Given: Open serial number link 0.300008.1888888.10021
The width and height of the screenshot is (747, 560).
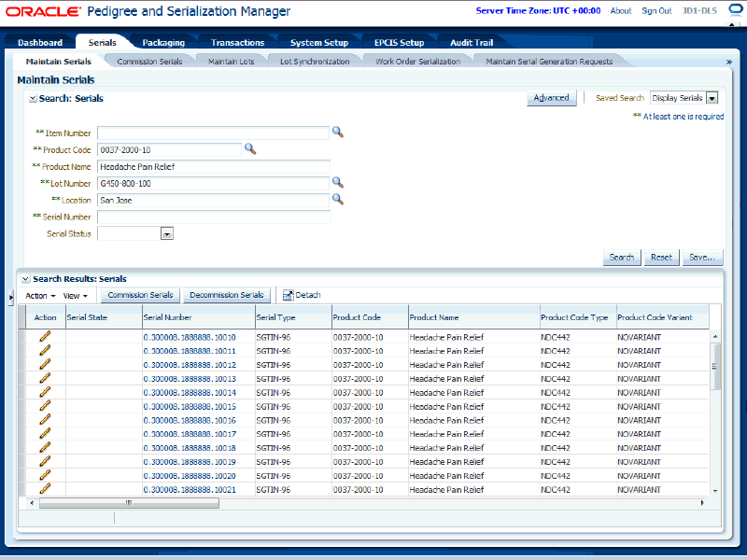Looking at the screenshot, I should (x=190, y=489).
